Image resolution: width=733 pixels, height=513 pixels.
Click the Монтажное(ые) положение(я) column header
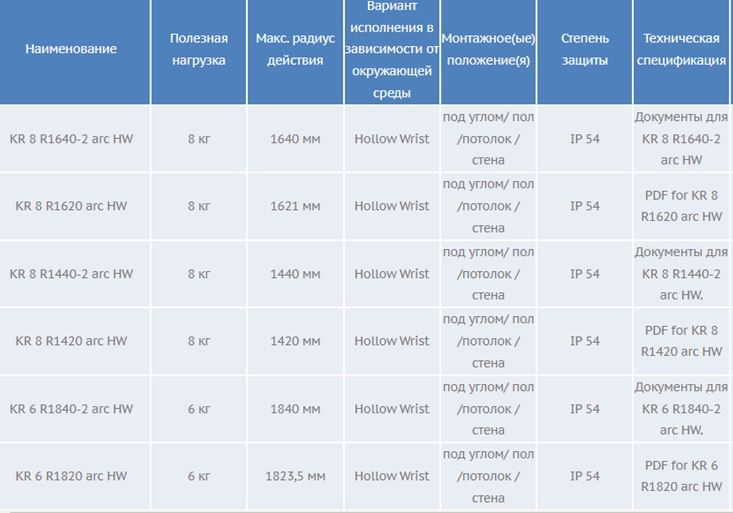[x=488, y=49]
